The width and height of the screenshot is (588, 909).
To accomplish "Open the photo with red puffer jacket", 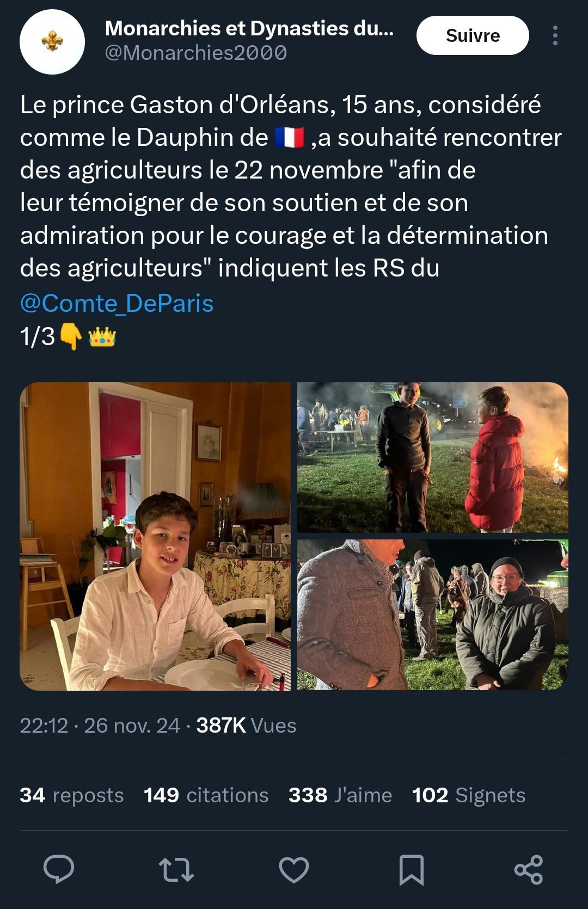I will [433, 457].
